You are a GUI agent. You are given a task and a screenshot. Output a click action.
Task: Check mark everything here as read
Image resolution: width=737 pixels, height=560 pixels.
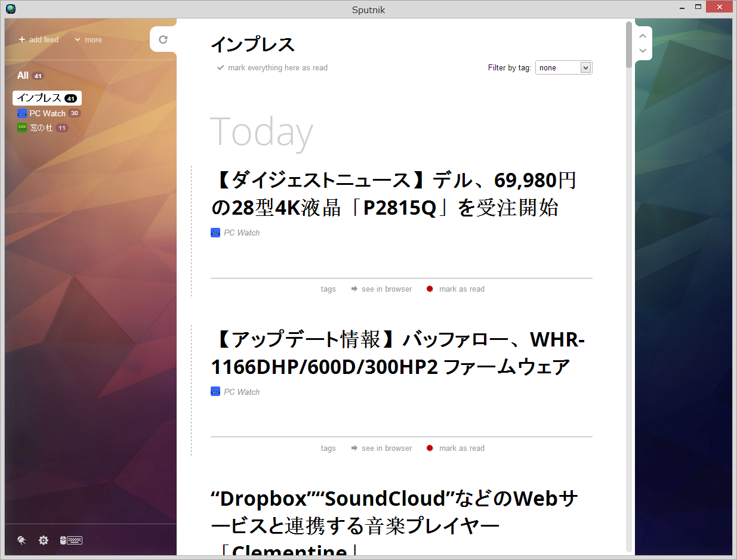(272, 67)
